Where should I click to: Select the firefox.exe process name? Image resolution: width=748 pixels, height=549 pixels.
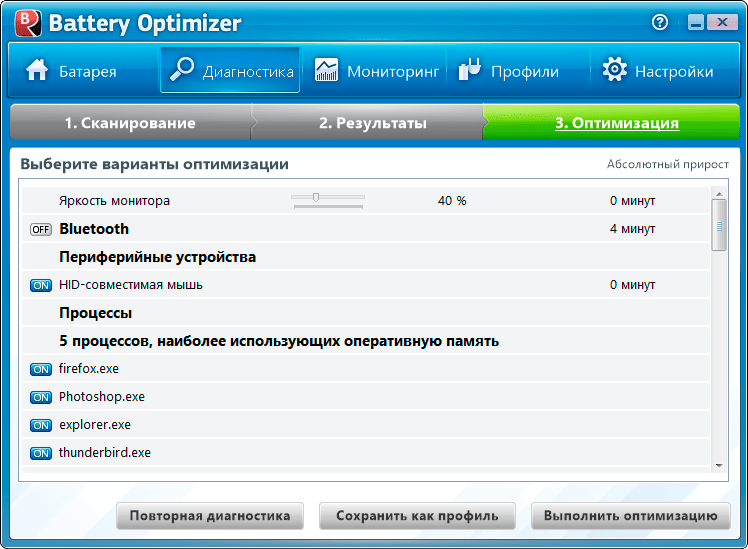pos(89,369)
